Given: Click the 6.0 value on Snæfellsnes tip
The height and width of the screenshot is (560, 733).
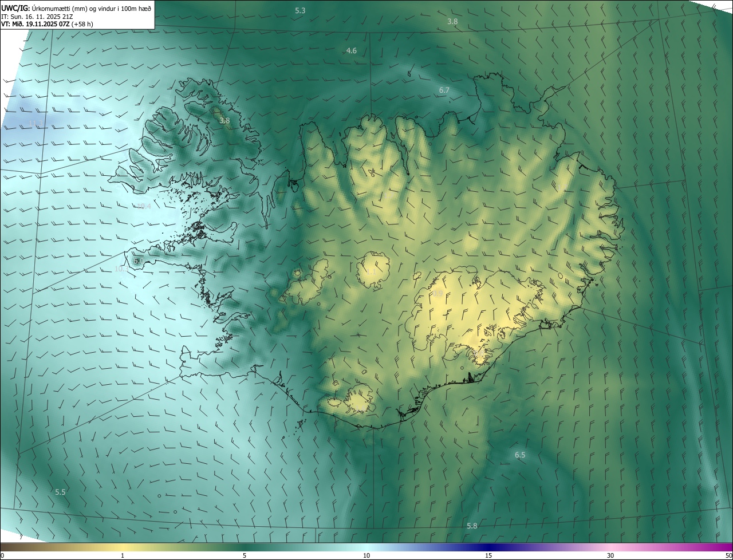Looking at the screenshot, I should [137, 261].
